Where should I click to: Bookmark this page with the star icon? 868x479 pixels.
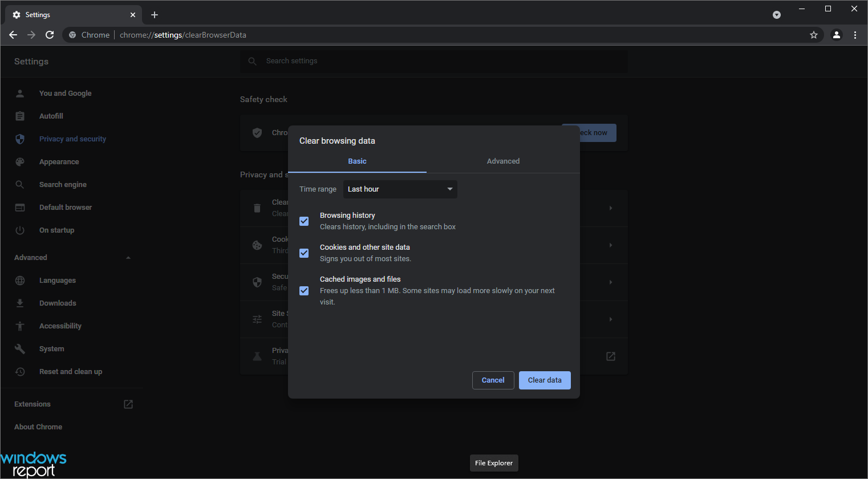coord(814,35)
